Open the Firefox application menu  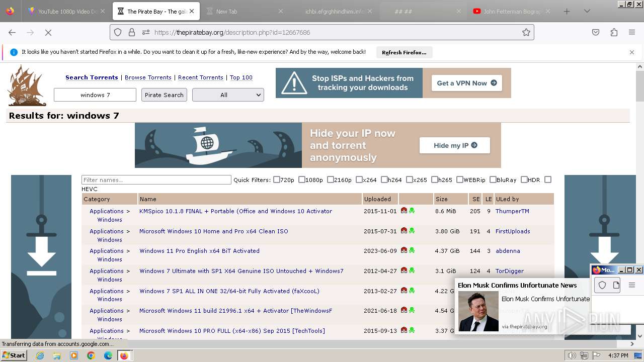[632, 32]
